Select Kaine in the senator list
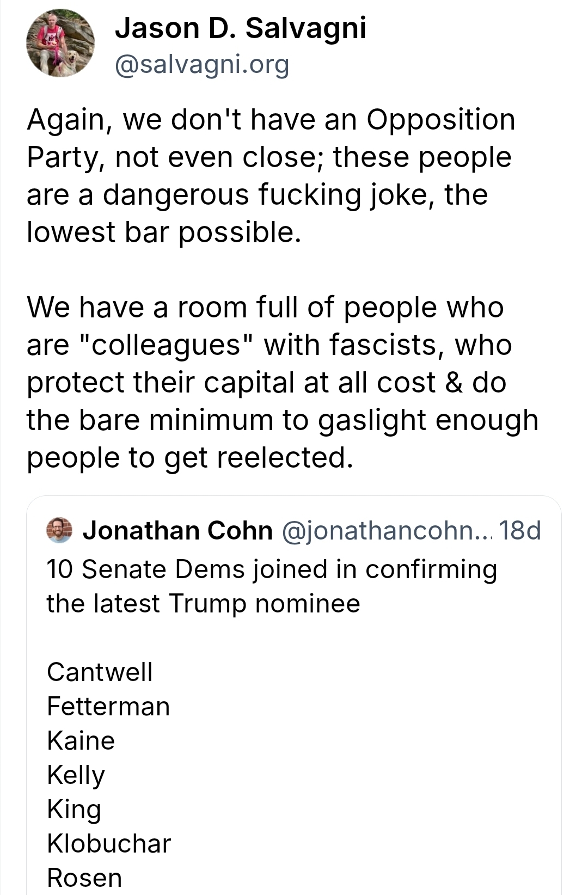588x895 pixels. 81,741
